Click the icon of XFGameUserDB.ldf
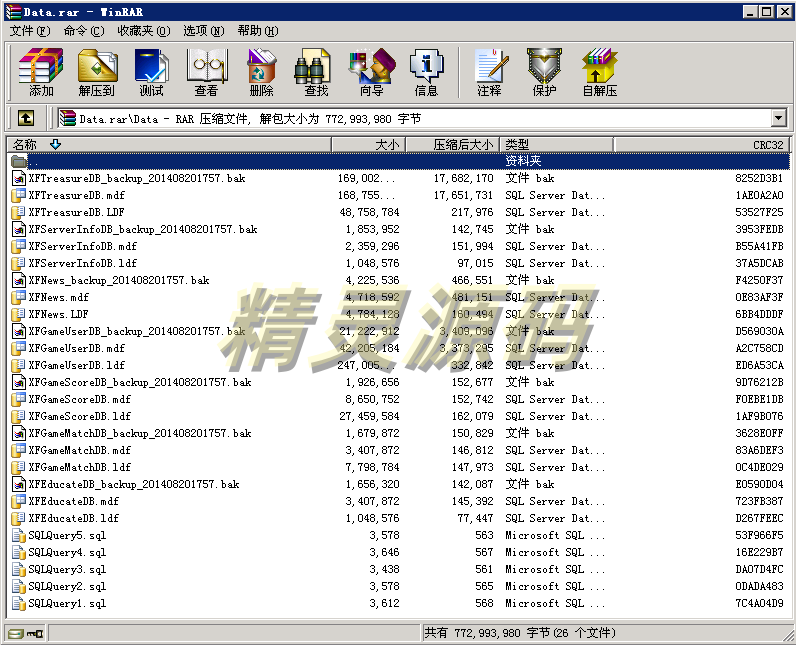This screenshot has height=645, width=796. pyautogui.click(x=19, y=365)
